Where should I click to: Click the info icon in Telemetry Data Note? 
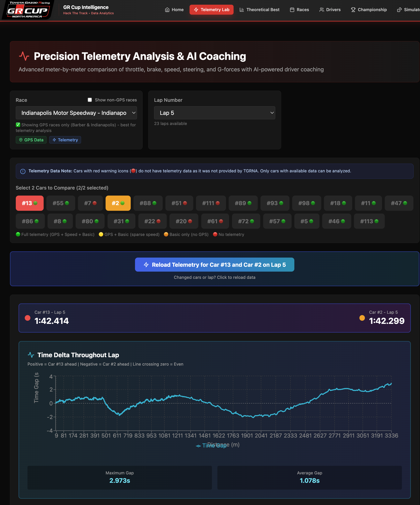tap(23, 171)
